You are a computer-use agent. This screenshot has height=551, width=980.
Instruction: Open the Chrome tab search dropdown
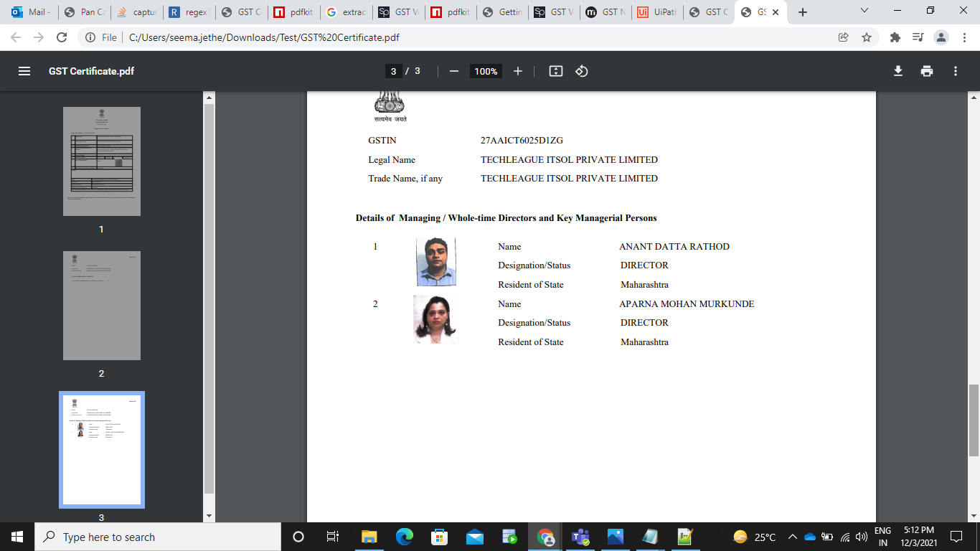click(x=864, y=11)
